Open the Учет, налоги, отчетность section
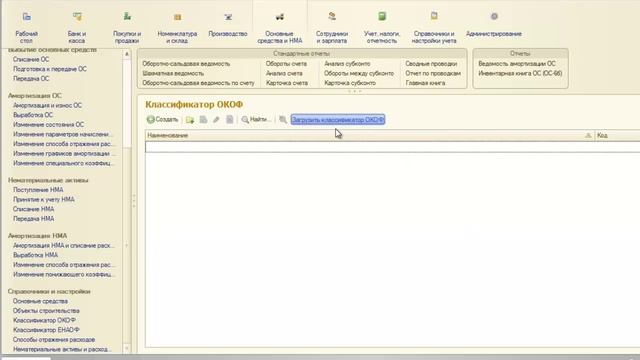The image size is (640, 360). (x=382, y=27)
